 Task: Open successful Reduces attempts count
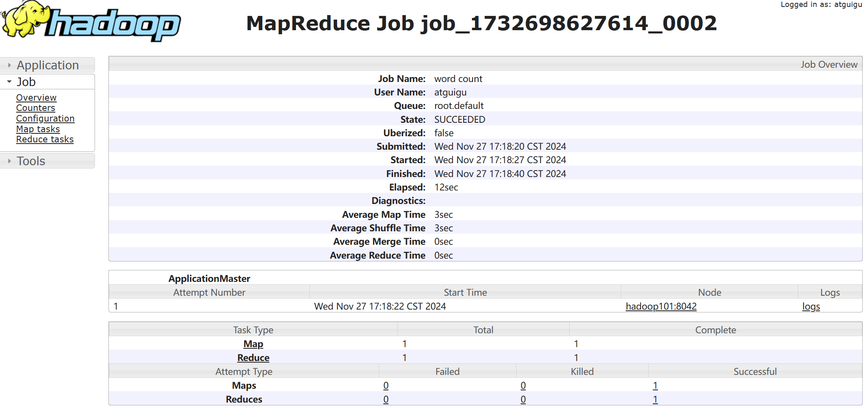click(x=655, y=399)
